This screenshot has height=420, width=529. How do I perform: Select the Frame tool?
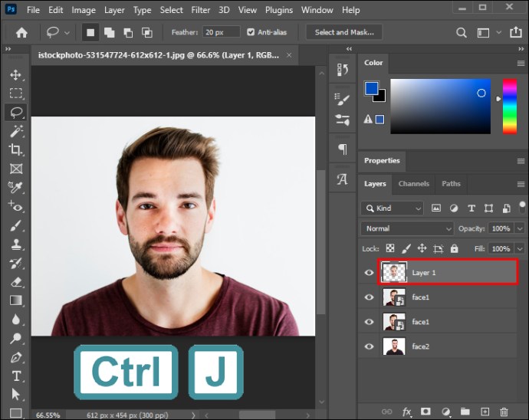click(15, 169)
